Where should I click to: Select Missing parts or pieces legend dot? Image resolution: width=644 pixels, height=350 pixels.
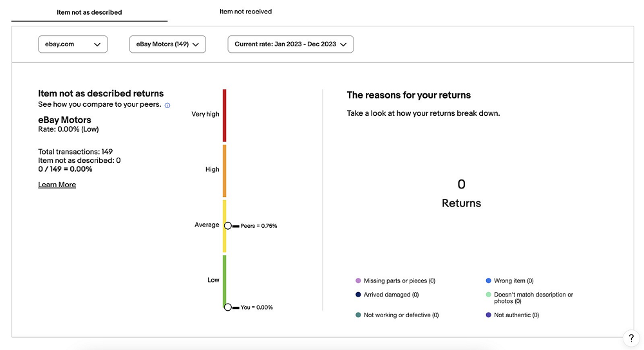pos(358,281)
